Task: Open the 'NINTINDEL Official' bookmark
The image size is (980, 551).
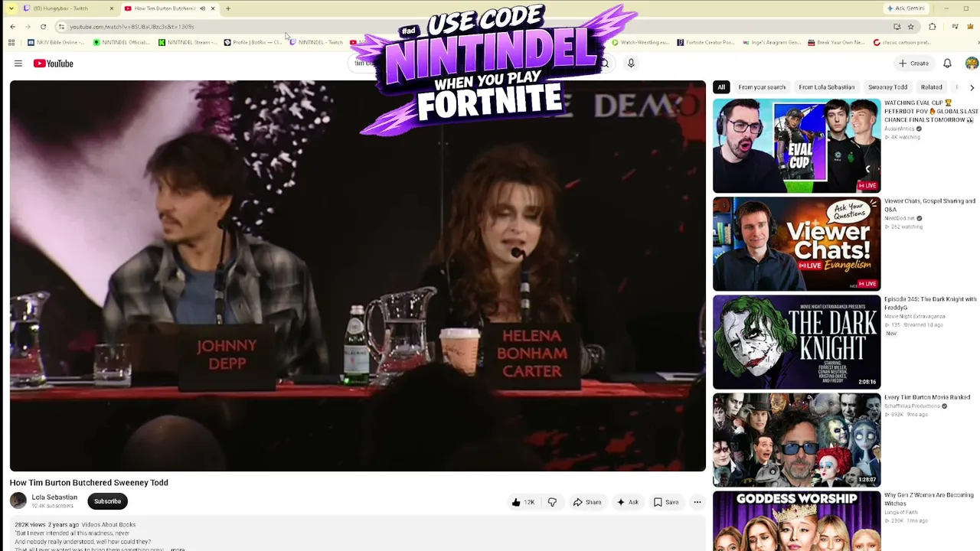Action: [x=121, y=43]
